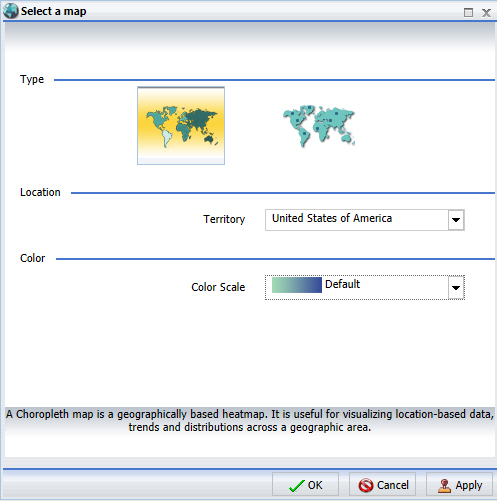Open the Color Scale dropdown arrow
Viewport: 497px width, 501px height.
coord(456,287)
